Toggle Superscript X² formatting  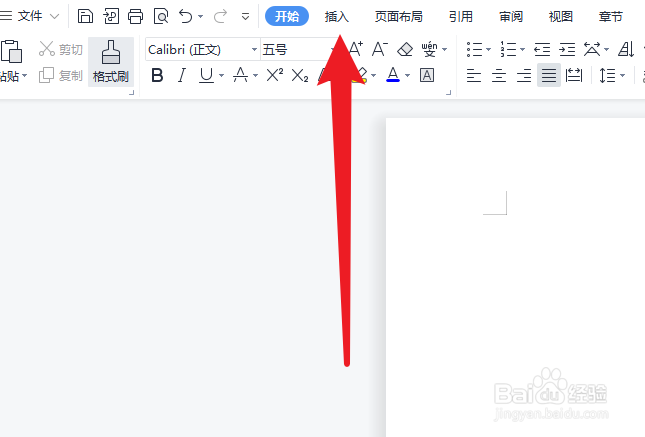pyautogui.click(x=274, y=76)
